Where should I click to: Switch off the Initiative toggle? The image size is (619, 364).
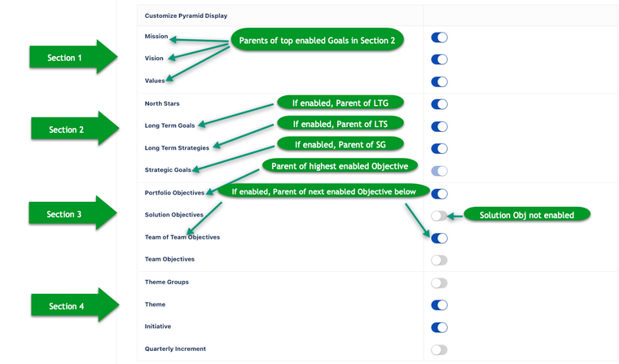click(x=439, y=327)
